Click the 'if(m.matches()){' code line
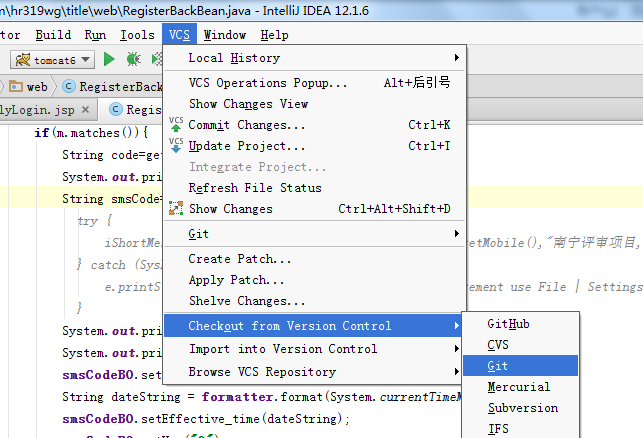 (x=91, y=133)
